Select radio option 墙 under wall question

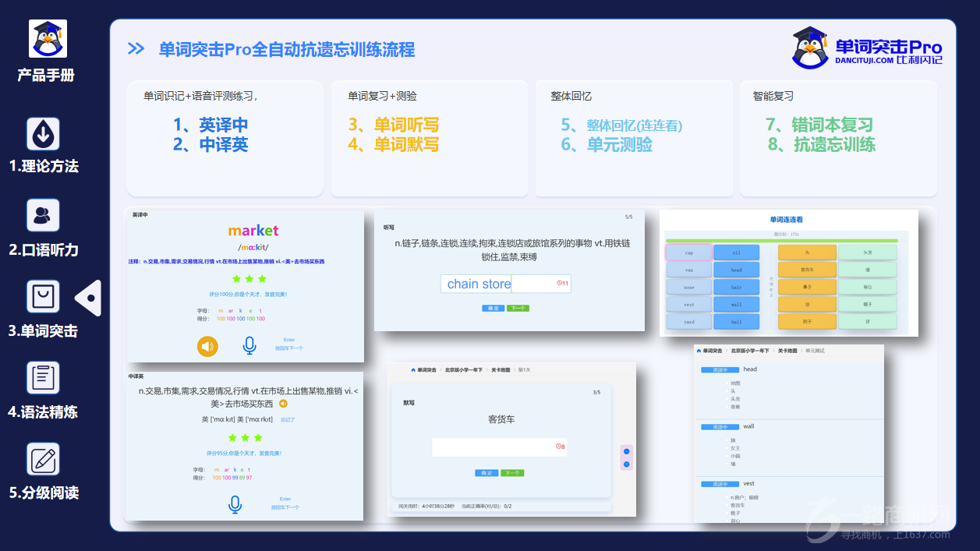click(727, 464)
